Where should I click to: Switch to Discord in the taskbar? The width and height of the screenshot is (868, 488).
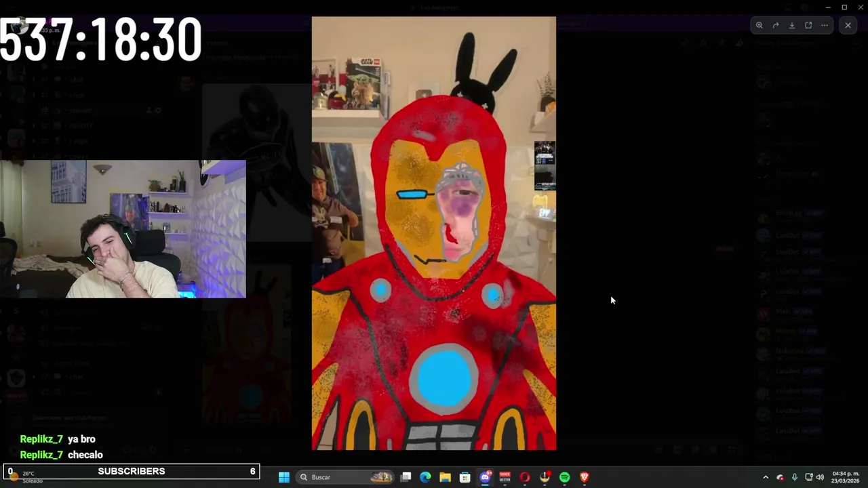(485, 477)
